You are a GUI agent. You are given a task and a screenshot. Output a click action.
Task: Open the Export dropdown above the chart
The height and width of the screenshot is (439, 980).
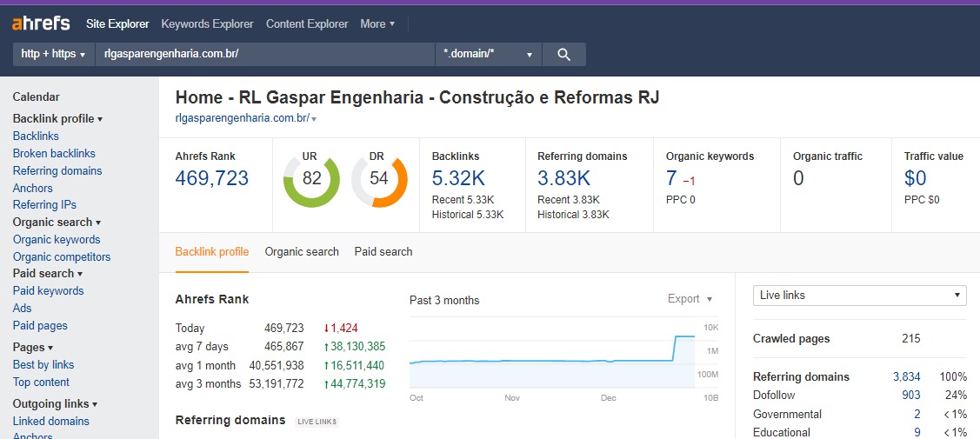point(690,299)
